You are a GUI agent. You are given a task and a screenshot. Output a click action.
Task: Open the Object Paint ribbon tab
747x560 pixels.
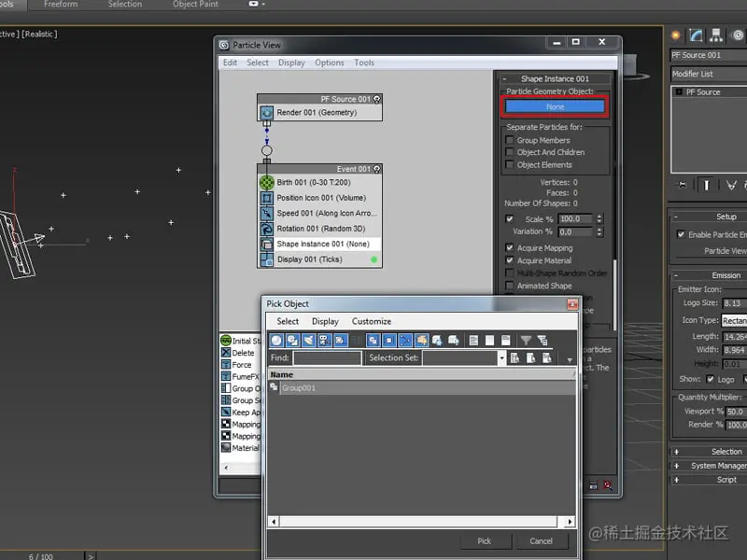click(195, 5)
